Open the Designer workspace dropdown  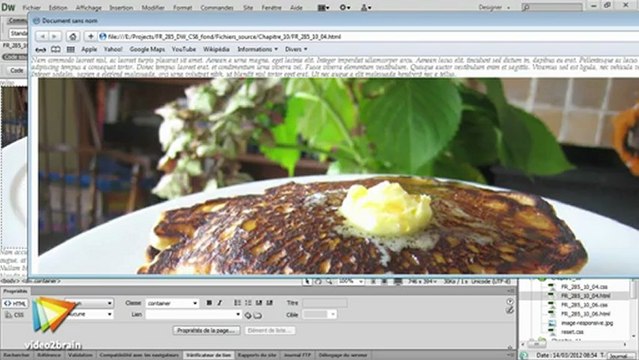tap(494, 7)
